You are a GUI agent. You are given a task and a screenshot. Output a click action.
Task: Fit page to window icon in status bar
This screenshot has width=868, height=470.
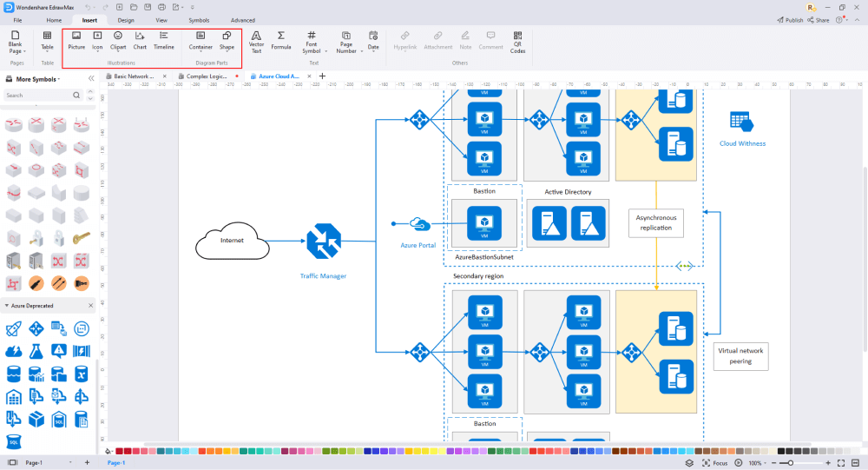click(x=841, y=463)
